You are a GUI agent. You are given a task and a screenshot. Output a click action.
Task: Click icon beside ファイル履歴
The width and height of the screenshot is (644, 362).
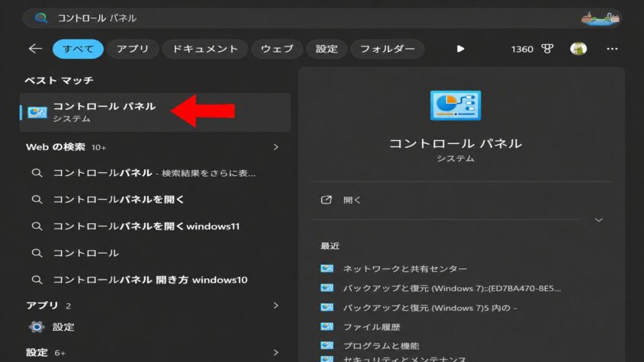327,326
